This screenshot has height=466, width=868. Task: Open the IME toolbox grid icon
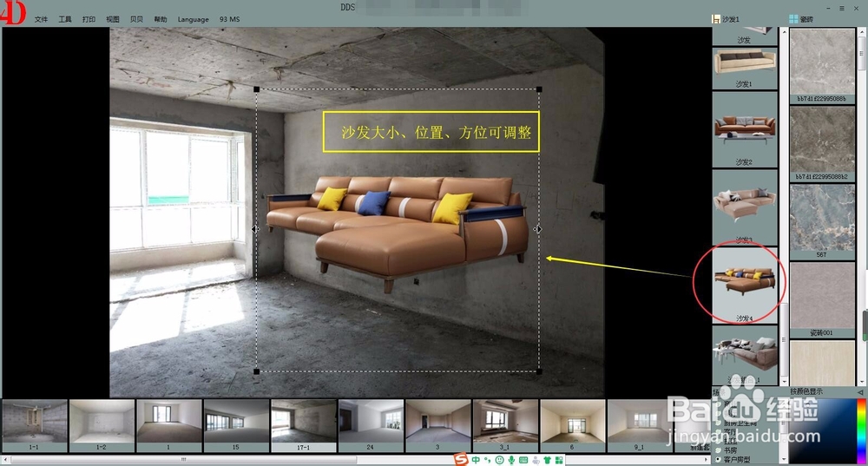click(x=559, y=460)
